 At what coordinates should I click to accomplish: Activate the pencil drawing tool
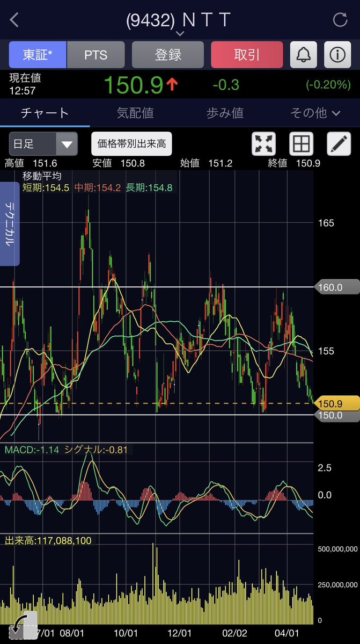(339, 144)
